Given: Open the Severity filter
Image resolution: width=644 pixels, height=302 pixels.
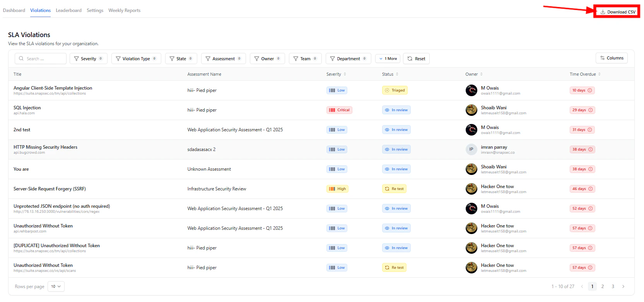Looking at the screenshot, I should point(89,59).
